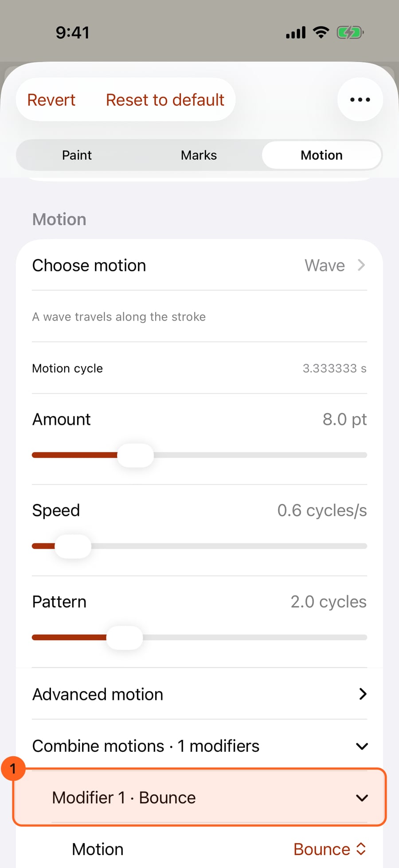
Task: Open Choose motion selection
Action: point(199,265)
